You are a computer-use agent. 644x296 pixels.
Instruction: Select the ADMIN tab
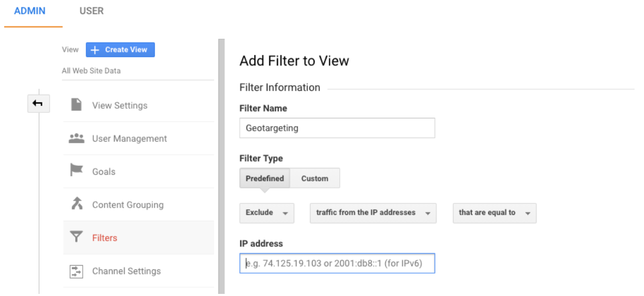coord(30,11)
